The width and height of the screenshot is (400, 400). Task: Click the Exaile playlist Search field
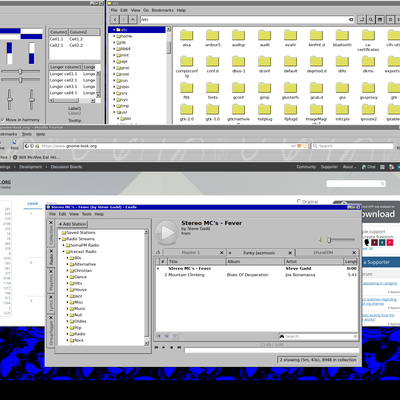coord(318,336)
